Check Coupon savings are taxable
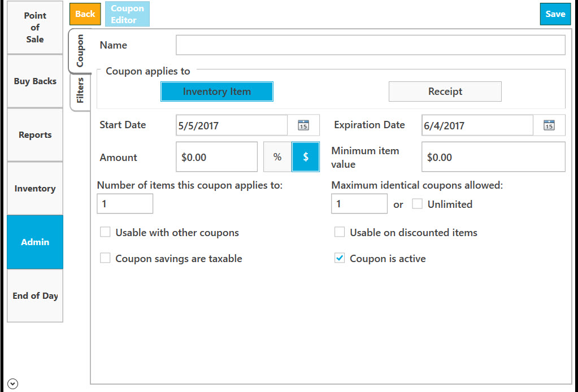 coord(105,258)
